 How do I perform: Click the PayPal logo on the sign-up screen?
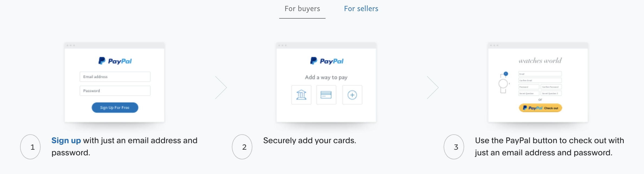pyautogui.click(x=115, y=61)
